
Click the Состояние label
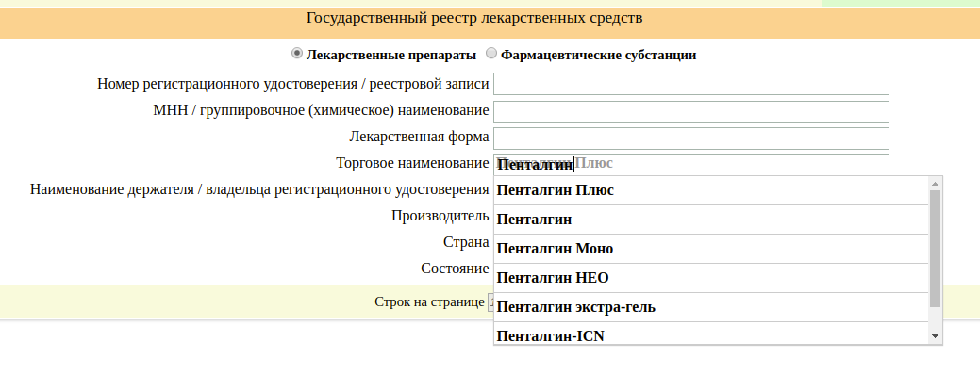point(455,269)
